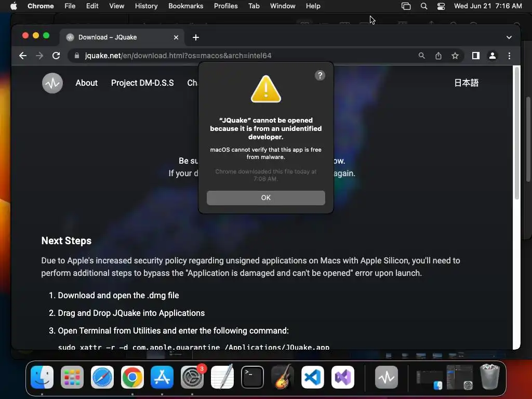Open the Apple menu
This screenshot has width=532, height=399.
[x=14, y=6]
